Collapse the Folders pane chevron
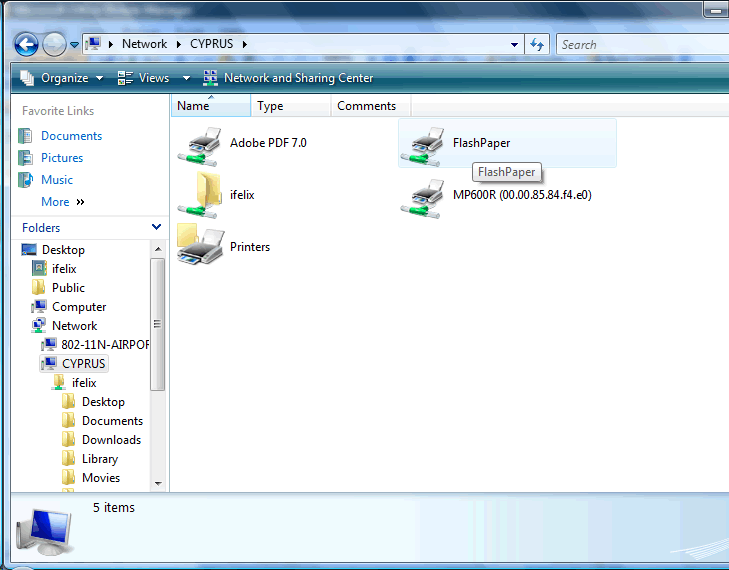 (x=156, y=228)
